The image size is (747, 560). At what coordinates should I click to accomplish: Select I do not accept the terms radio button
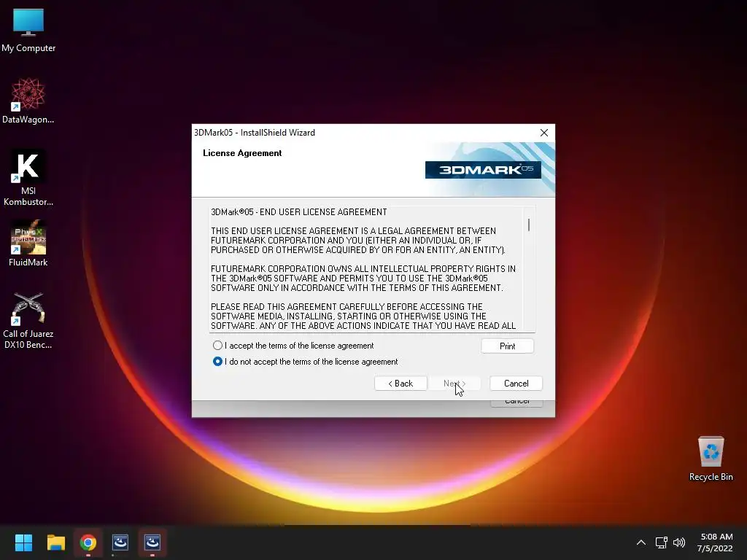click(217, 362)
